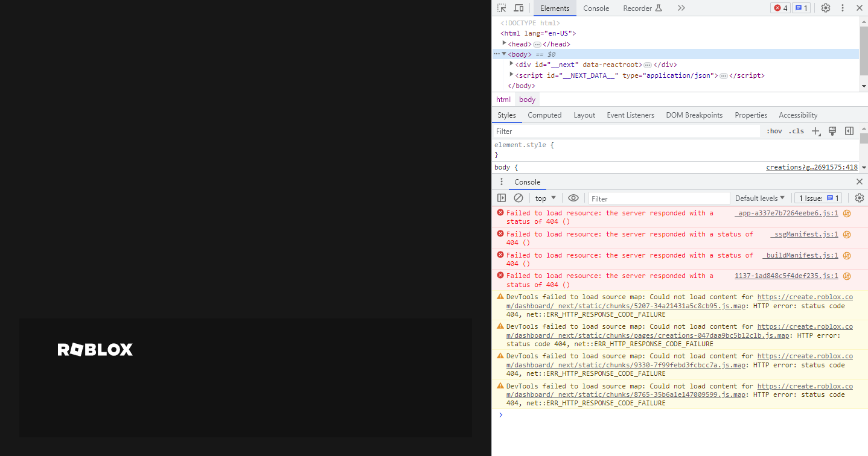Open the Default levels dropdown

click(x=759, y=198)
